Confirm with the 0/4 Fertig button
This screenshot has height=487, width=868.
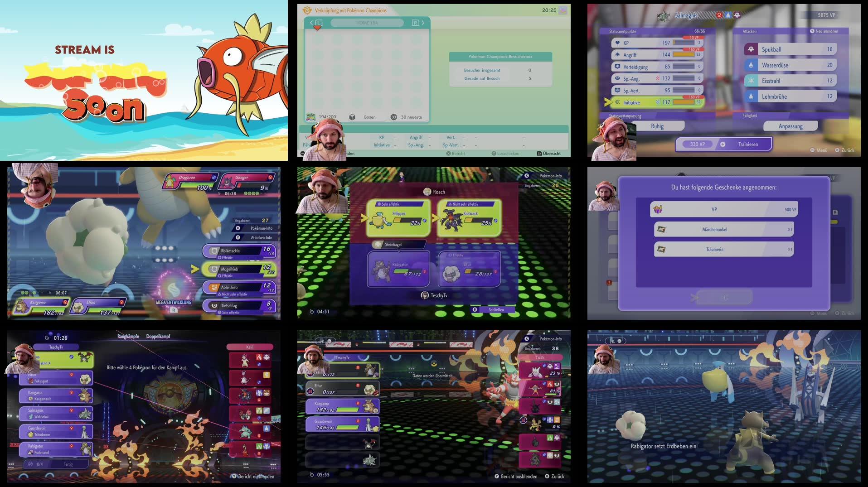tap(55, 464)
